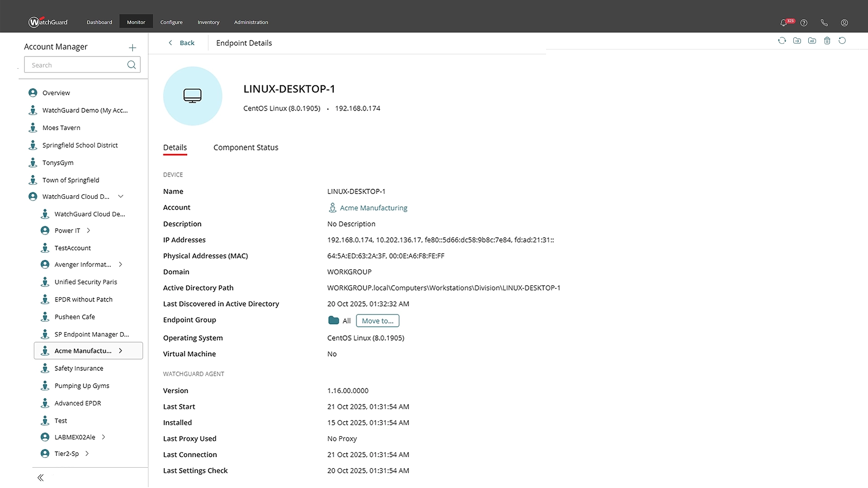Open the Configure menu
868x488 pixels.
pyautogui.click(x=171, y=22)
